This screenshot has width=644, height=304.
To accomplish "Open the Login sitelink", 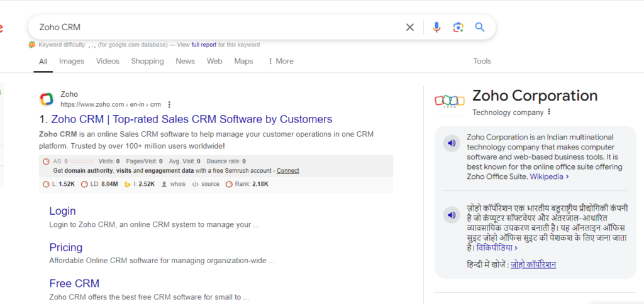I will (62, 211).
